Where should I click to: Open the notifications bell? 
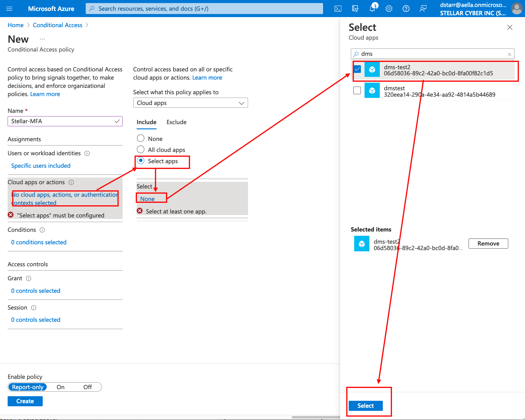click(372, 9)
